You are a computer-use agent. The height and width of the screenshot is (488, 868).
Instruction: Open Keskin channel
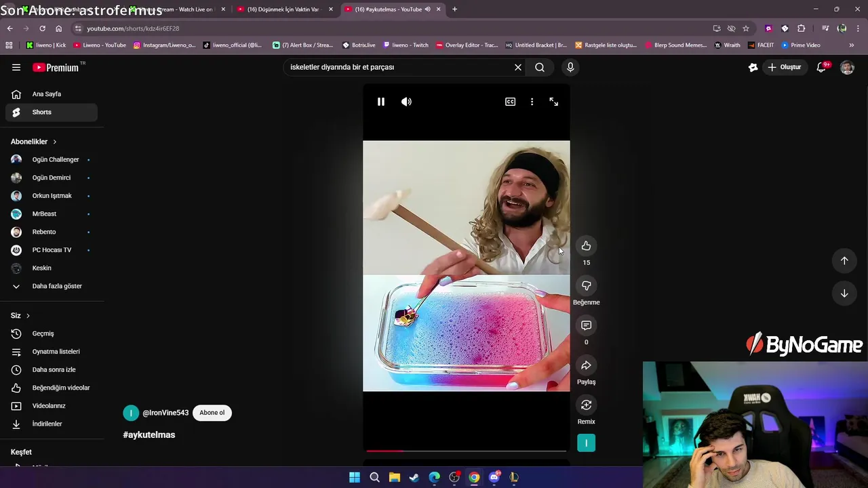pos(52,268)
